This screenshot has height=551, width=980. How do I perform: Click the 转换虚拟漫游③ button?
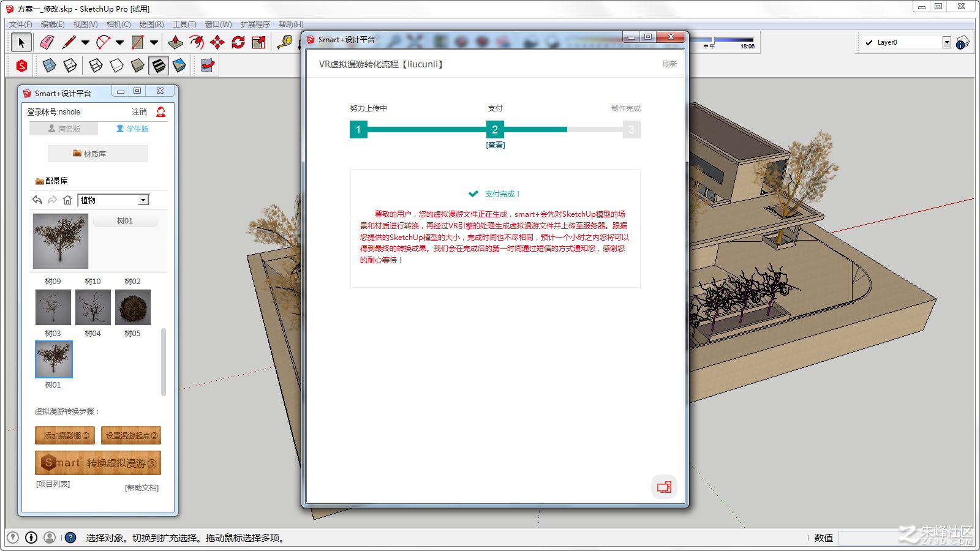[98, 463]
